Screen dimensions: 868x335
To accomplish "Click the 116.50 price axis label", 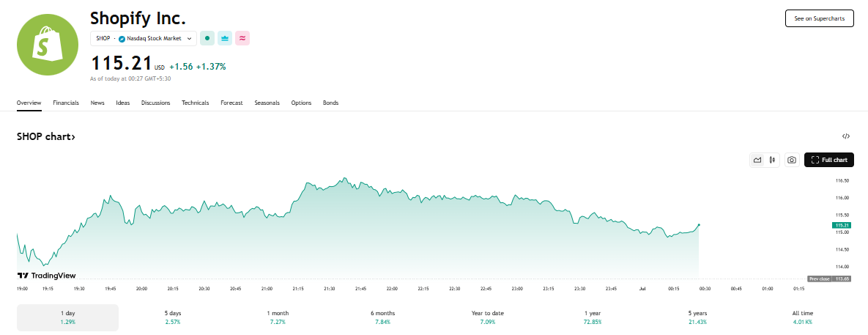I will pyautogui.click(x=842, y=180).
